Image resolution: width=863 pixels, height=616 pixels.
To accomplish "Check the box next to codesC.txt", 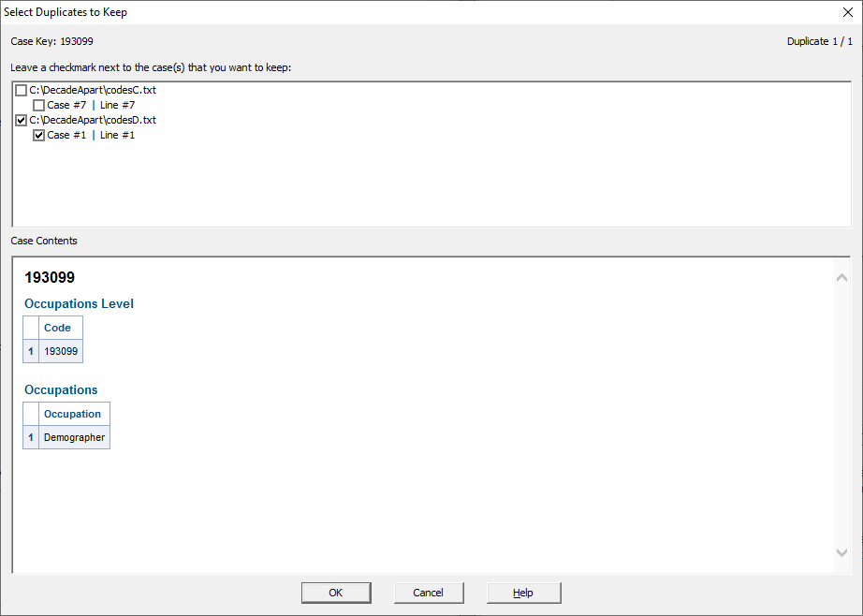I will [21, 89].
